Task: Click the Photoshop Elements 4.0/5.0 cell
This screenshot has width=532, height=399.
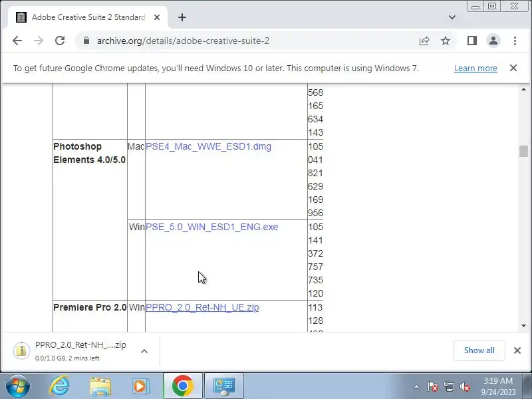Action: coord(90,220)
